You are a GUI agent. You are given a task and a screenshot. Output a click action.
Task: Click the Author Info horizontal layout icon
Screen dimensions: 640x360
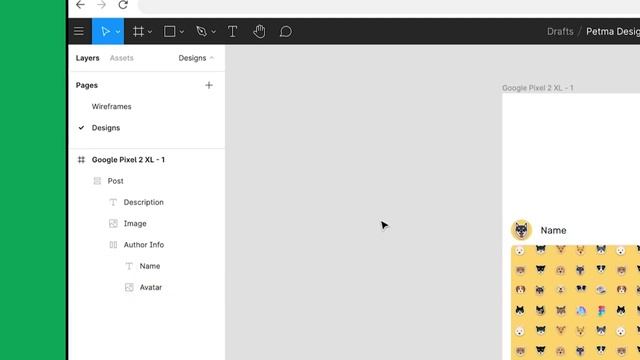[113, 244]
